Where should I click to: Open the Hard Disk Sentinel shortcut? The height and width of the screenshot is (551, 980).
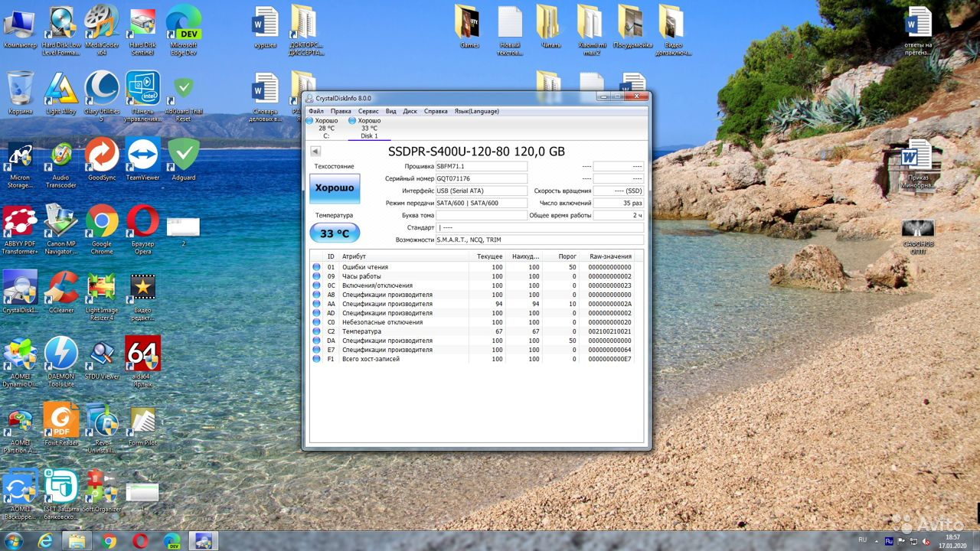(143, 25)
